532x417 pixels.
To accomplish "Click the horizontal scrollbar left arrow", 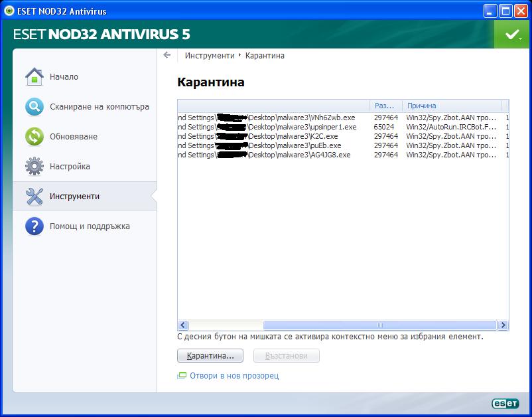I will point(183,325).
